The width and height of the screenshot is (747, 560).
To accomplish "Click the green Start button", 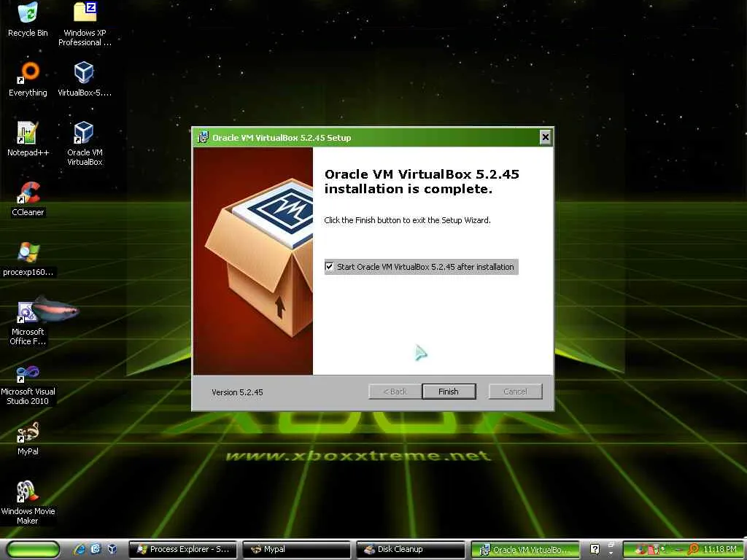I will coord(34,550).
